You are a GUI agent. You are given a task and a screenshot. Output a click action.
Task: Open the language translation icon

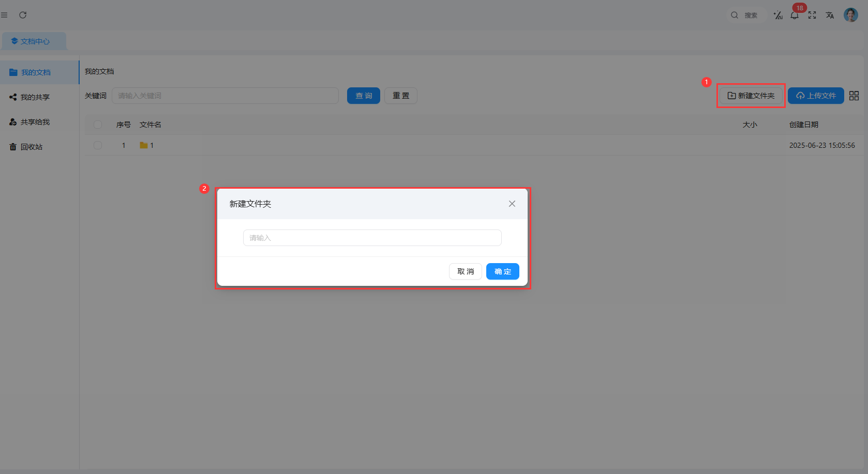(830, 15)
